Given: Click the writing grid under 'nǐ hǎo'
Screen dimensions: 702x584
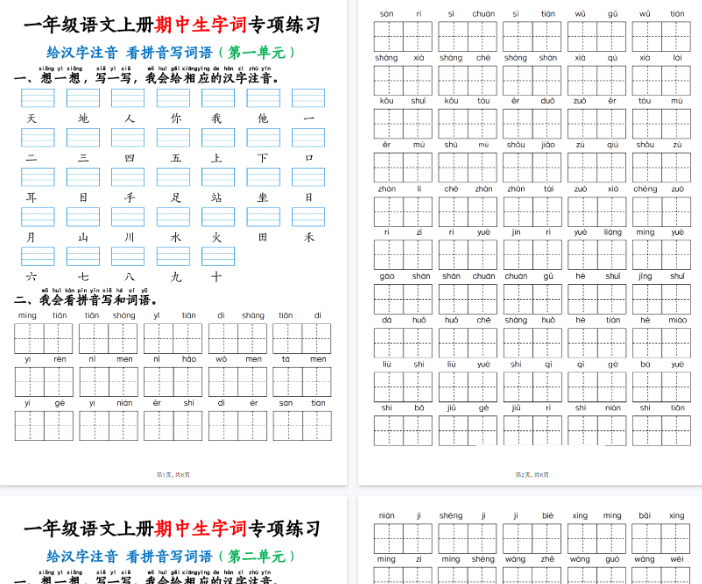Looking at the screenshot, I should 172,381.
